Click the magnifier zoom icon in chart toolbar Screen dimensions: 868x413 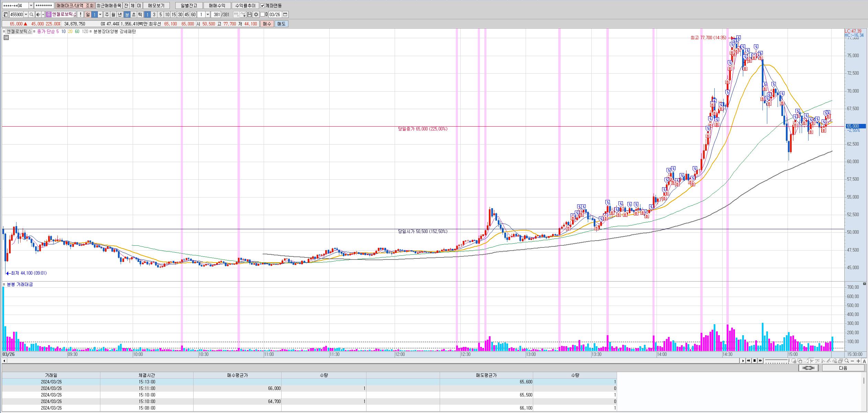click(847, 361)
